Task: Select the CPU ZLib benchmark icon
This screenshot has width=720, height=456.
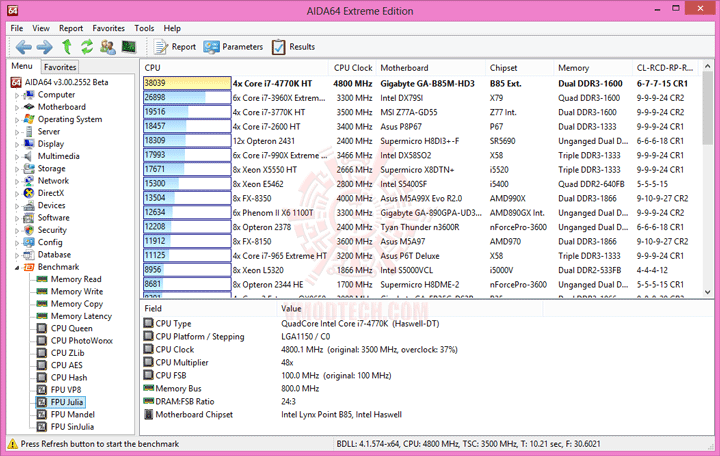Action: 42,353
